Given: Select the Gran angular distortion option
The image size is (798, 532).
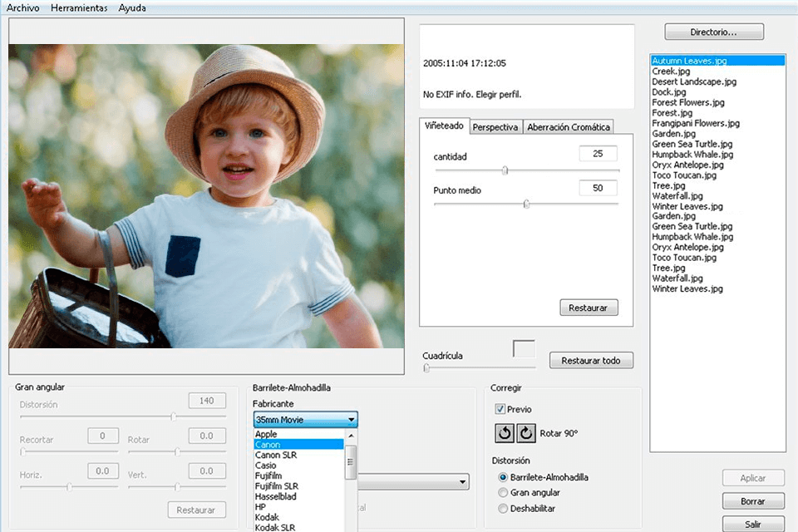Looking at the screenshot, I should tap(501, 490).
